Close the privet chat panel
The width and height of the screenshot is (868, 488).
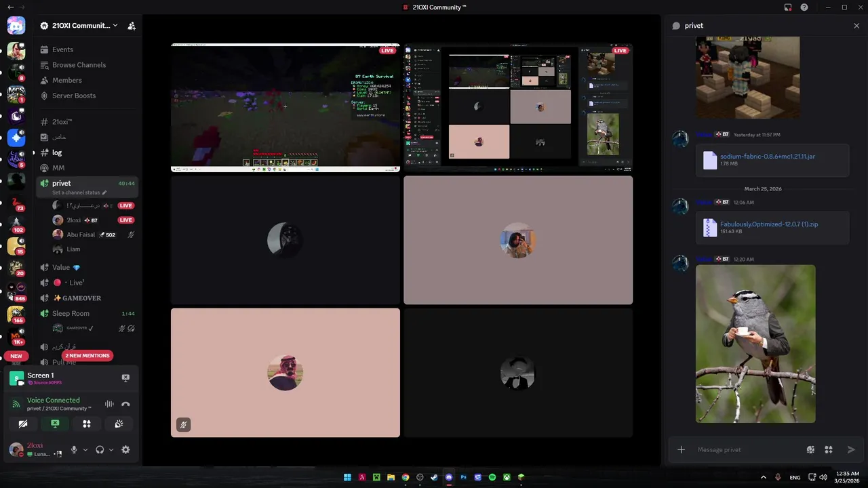856,26
